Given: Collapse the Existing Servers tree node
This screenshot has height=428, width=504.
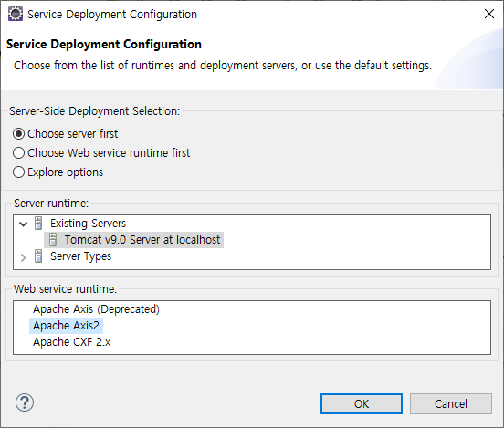Looking at the screenshot, I should [24, 224].
